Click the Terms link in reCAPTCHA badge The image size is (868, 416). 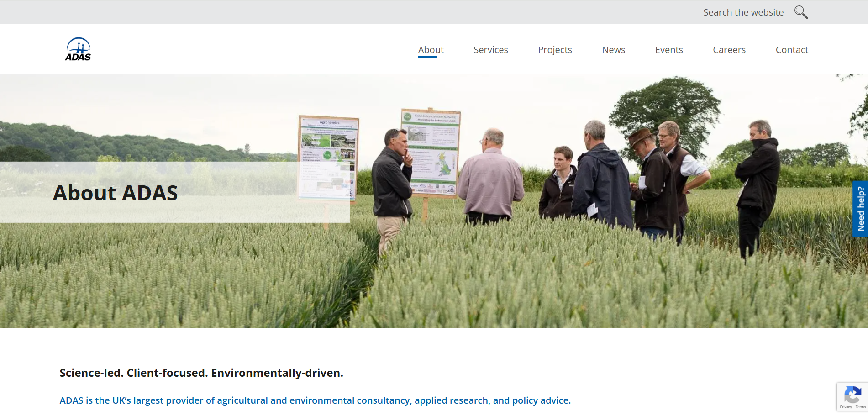click(x=861, y=407)
